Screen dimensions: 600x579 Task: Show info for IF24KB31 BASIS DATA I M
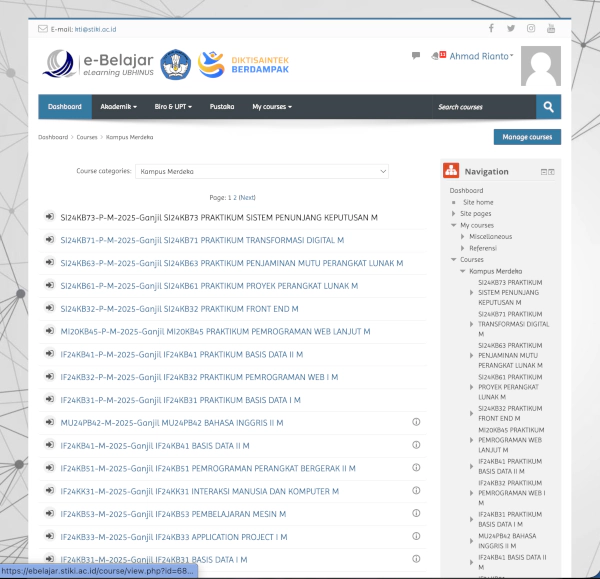tap(416, 559)
